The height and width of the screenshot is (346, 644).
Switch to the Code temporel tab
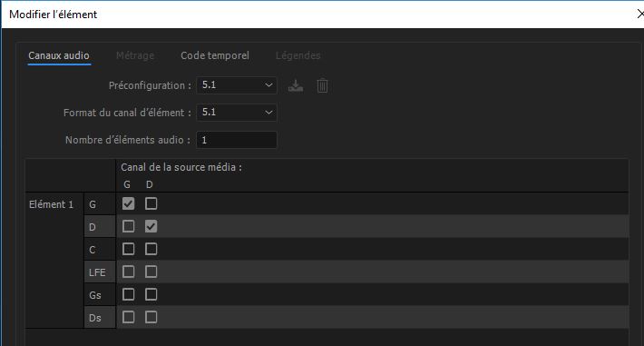point(215,55)
